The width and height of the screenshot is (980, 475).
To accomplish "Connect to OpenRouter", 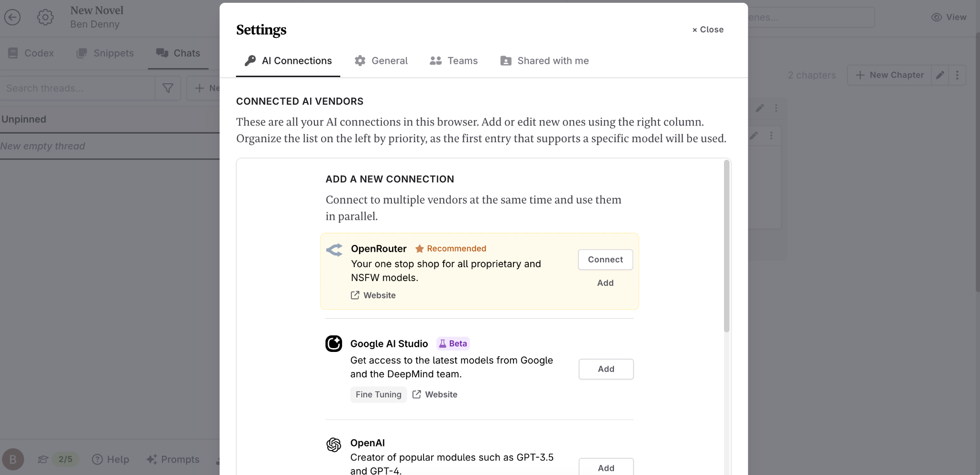I will [605, 260].
